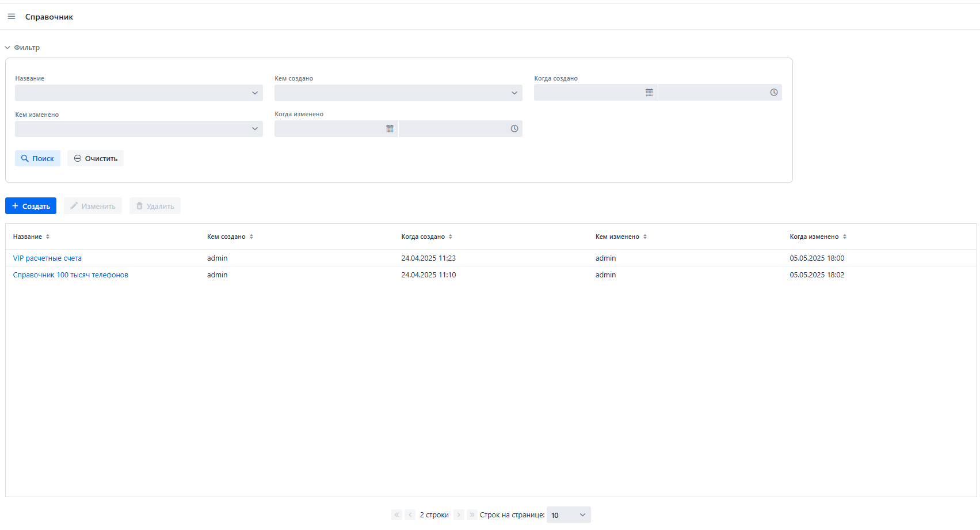
Task: Open clock time picker for Когда создано
Action: [x=774, y=93]
